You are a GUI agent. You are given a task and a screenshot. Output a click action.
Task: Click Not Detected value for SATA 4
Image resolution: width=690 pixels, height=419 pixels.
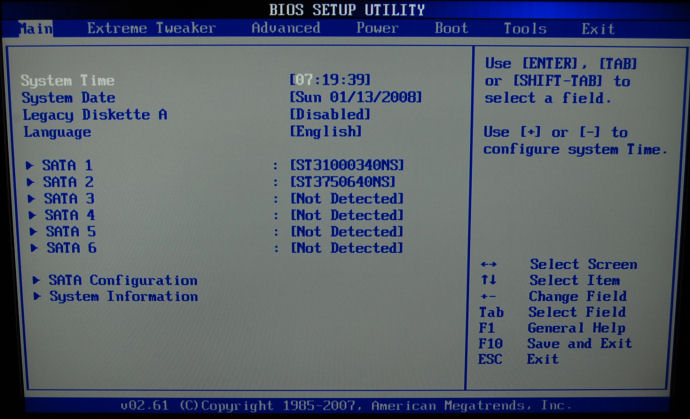347,215
